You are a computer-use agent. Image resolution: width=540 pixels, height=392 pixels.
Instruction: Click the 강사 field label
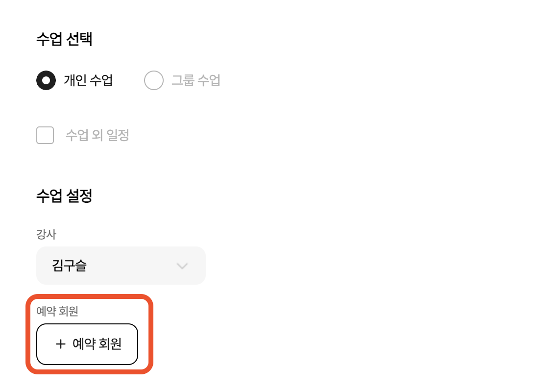point(46,234)
